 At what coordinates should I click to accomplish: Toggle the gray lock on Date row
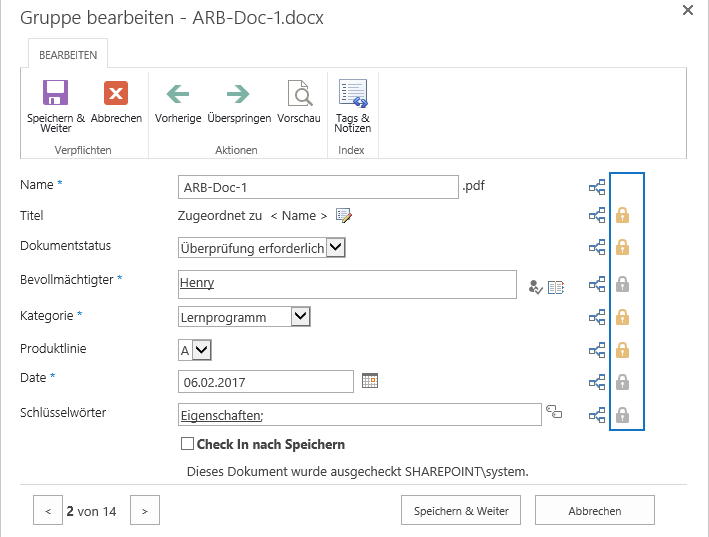pos(623,382)
